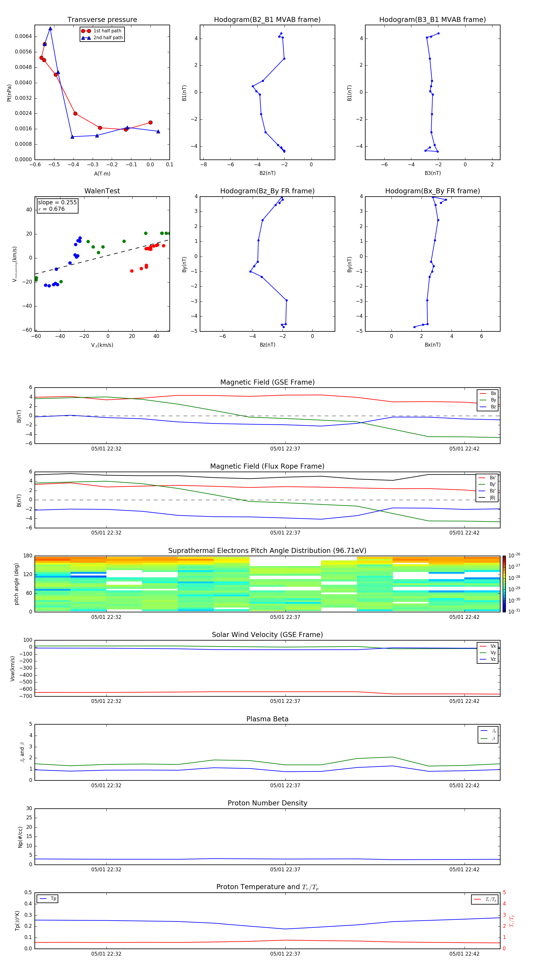Image resolution: width=535 pixels, height=980 pixels.
Task: Click the 'Bz(nT)' axis label
Action: 267,345
